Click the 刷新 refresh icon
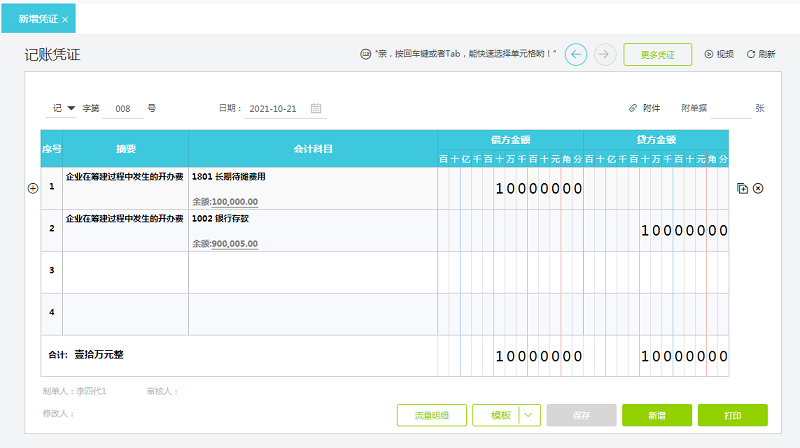800x448 pixels. click(751, 54)
